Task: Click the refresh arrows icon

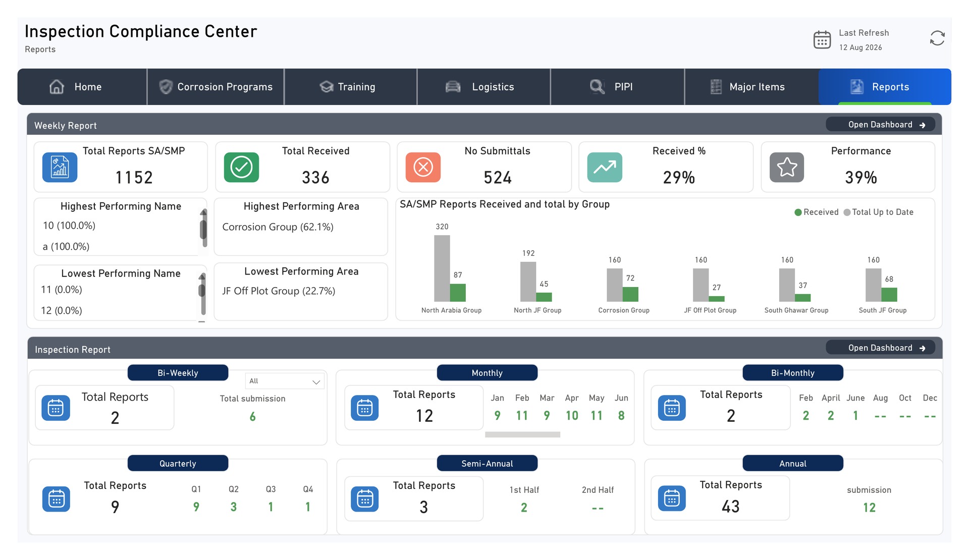Action: coord(937,38)
